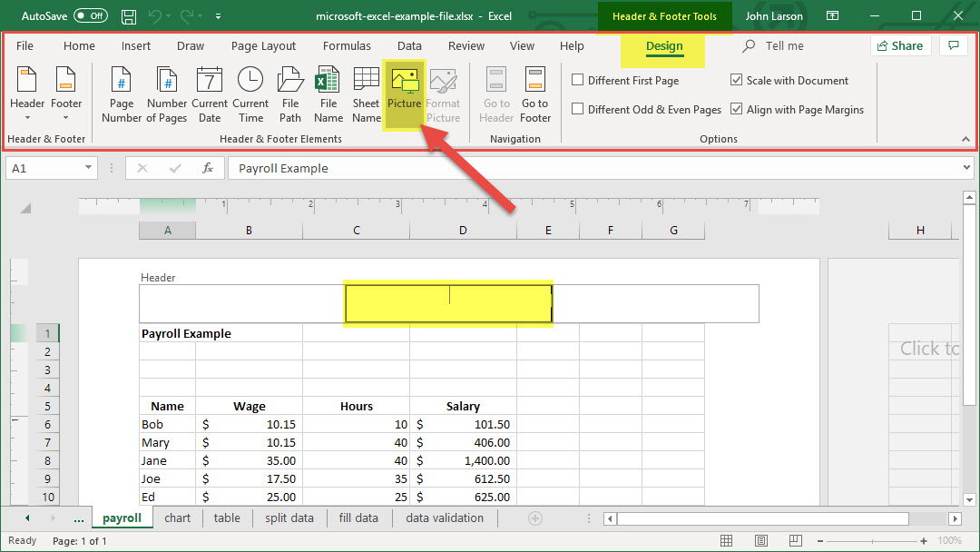Insert Page Number into header
The image size is (980, 552).
point(122,94)
